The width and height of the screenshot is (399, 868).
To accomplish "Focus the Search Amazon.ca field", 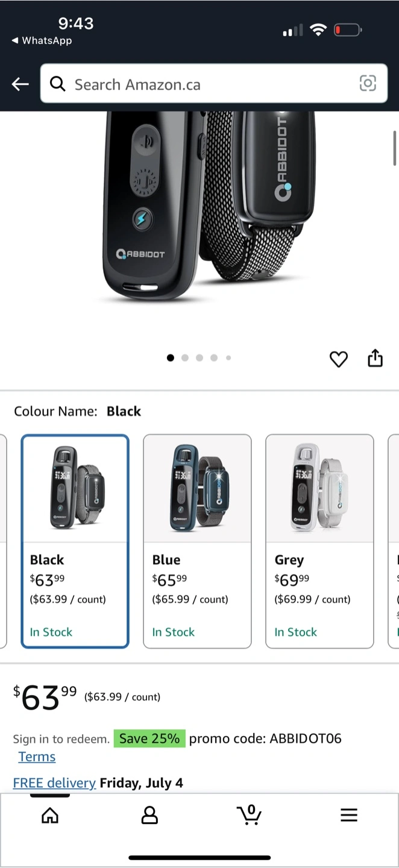I will [214, 84].
